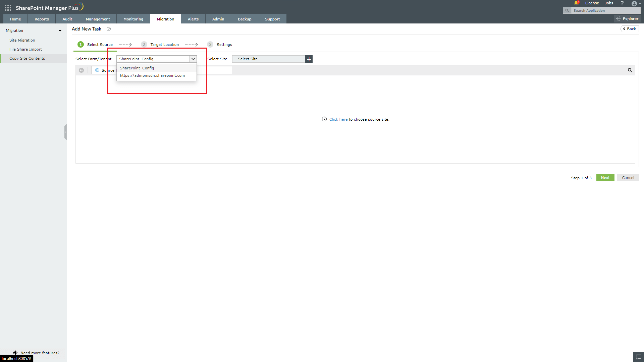Screen dimensions: 644x362
Task: Open the Select Farm/Tenant dropdown
Action: point(193,59)
